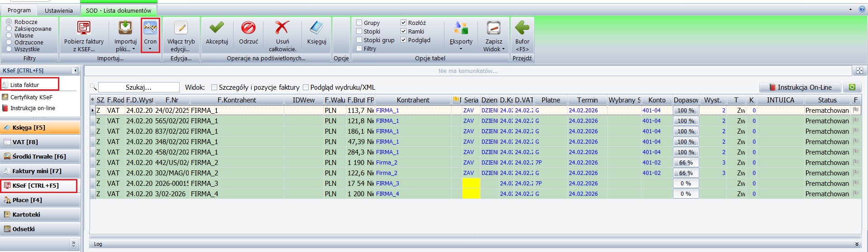This screenshot has height=252, width=868.
Task: Uncheck the Ramki checkbox
Action: pyautogui.click(x=403, y=31)
